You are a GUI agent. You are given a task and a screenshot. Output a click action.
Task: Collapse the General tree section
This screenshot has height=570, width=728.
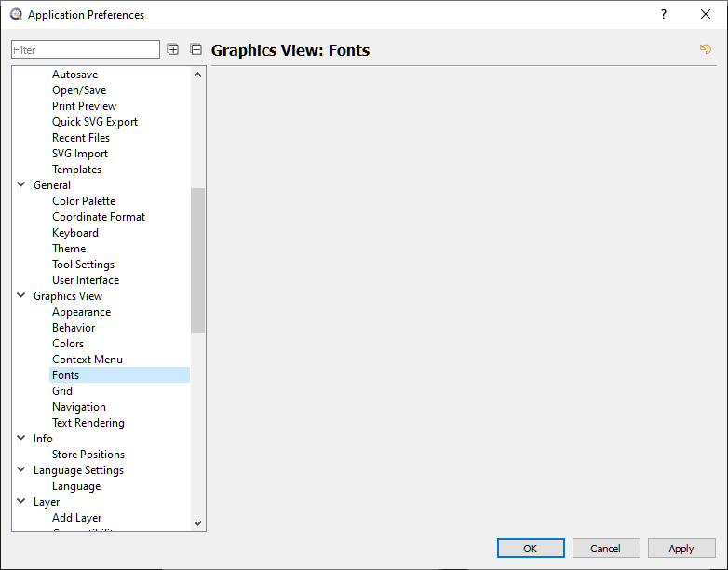tap(21, 185)
